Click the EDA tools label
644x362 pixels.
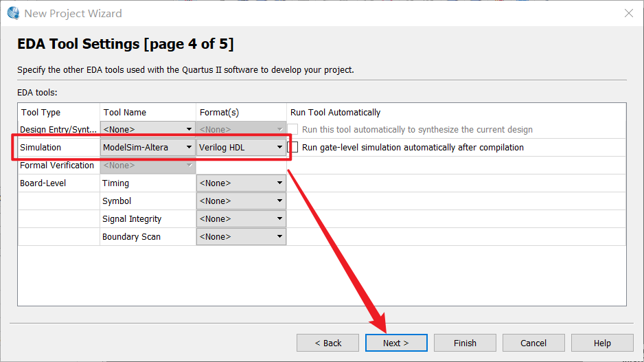pyautogui.click(x=37, y=93)
